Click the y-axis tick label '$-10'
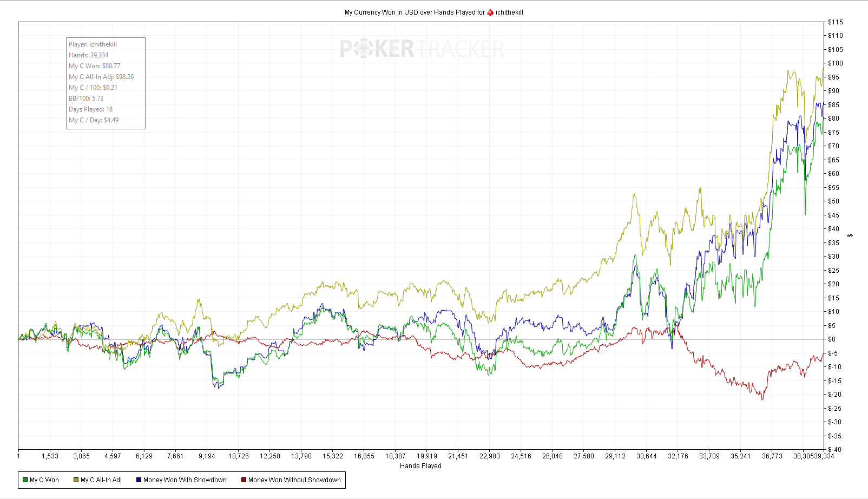 point(835,367)
